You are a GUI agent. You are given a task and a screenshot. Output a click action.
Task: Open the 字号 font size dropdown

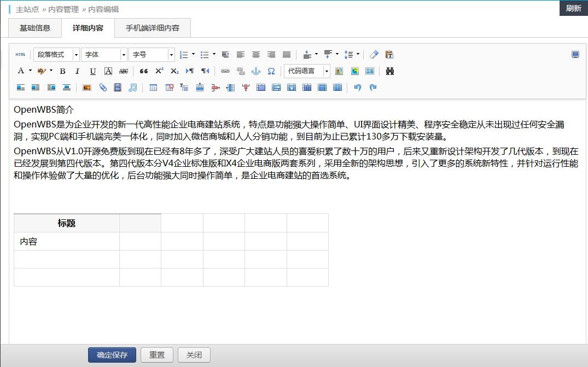pyautogui.click(x=152, y=55)
